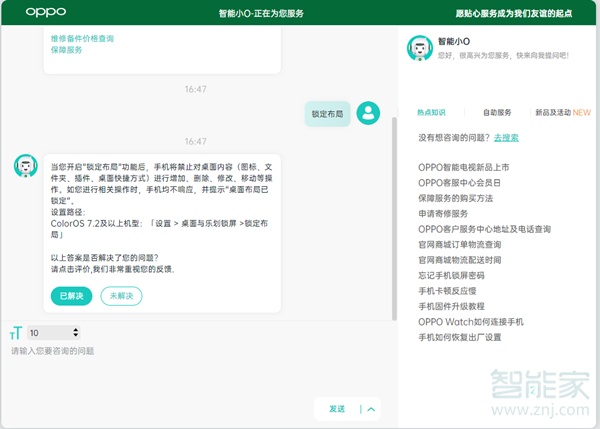Open the 维修备件价格查询 link
This screenshot has height=429, width=600.
coord(82,38)
